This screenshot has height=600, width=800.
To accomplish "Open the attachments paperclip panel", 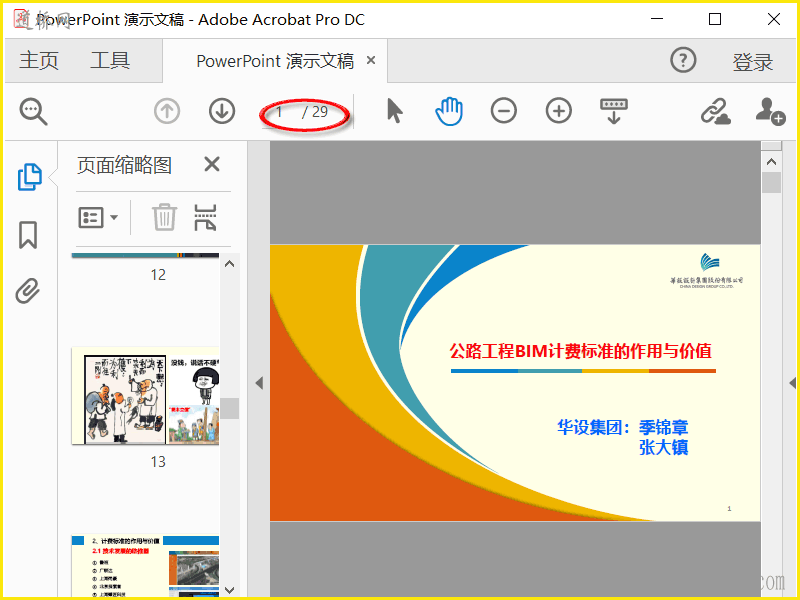I will (28, 291).
